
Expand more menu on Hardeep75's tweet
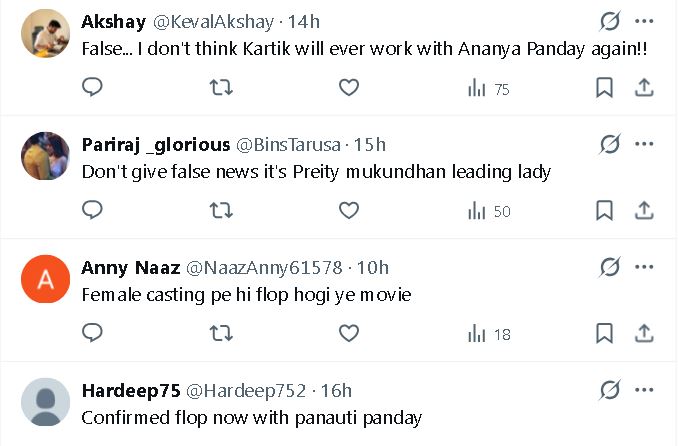pyautogui.click(x=645, y=390)
